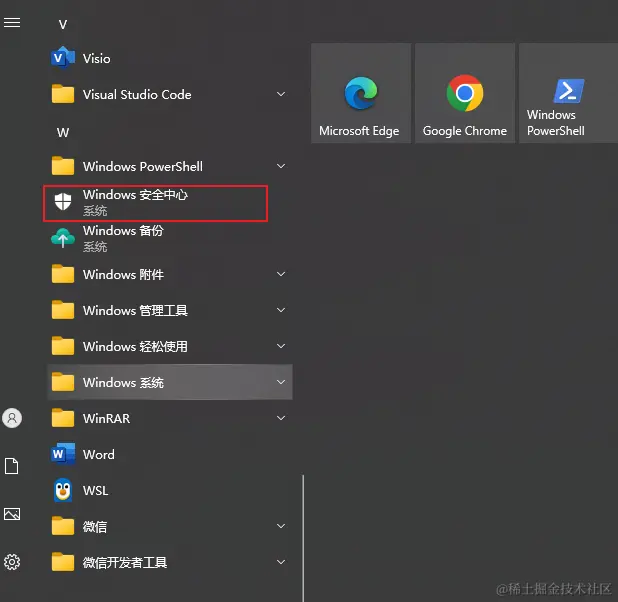This screenshot has height=602, width=618.
Task: Click the Windows PowerShell folder icon in list
Action: (x=63, y=166)
